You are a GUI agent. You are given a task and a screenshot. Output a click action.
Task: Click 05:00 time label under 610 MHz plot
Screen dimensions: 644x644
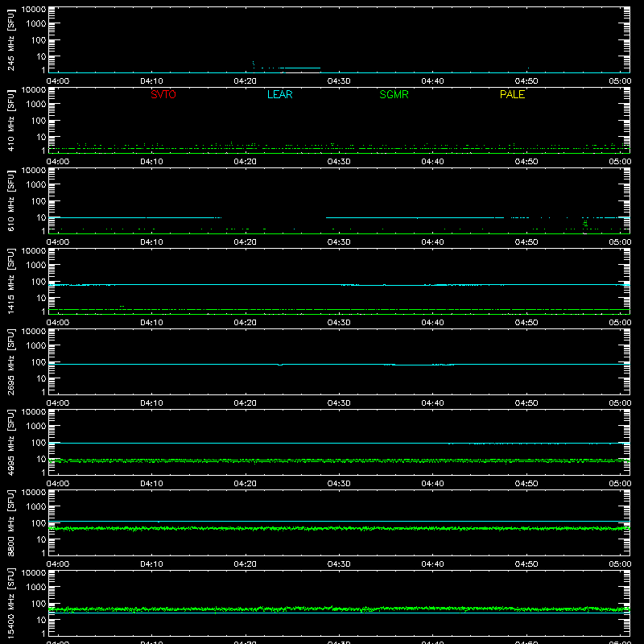620,242
